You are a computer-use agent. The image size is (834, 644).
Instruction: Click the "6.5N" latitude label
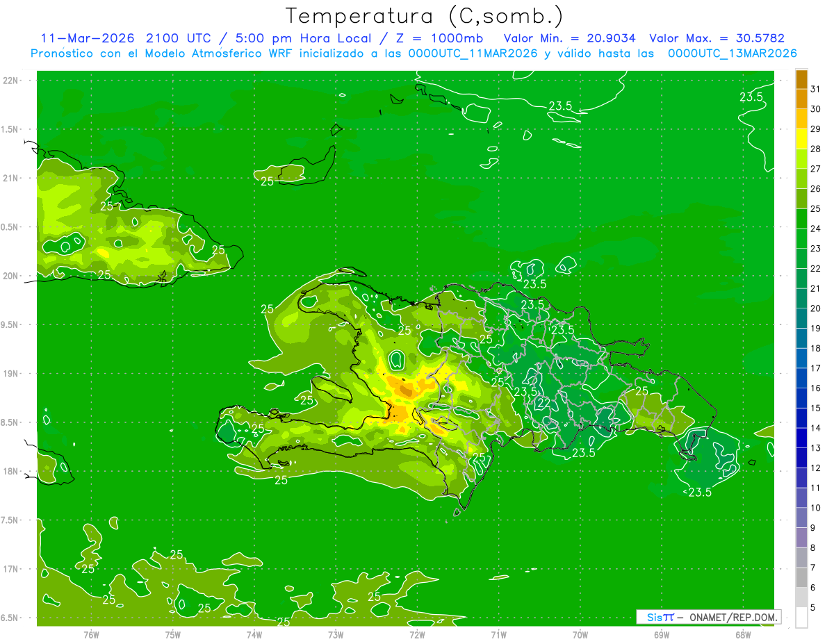[x=10, y=618]
